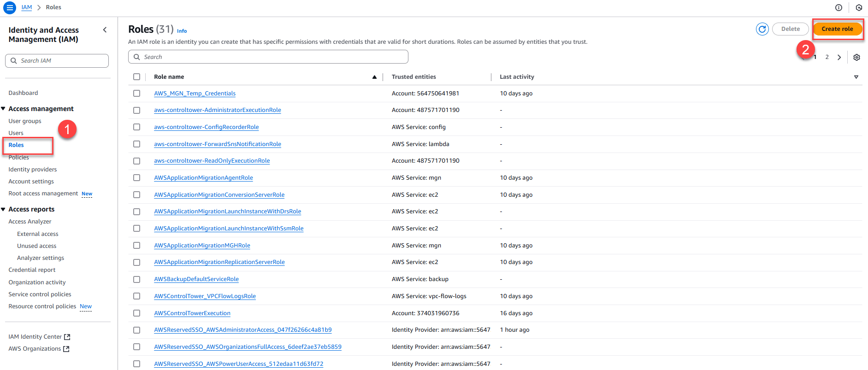Click the hexagon settings icon top right
This screenshot has height=370, width=868.
pos(858,7)
